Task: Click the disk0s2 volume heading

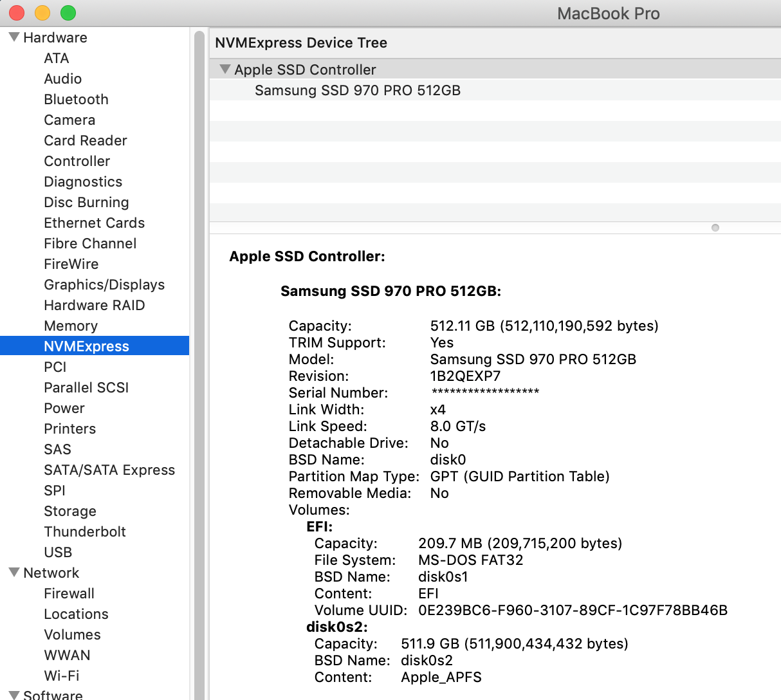Action: (337, 627)
